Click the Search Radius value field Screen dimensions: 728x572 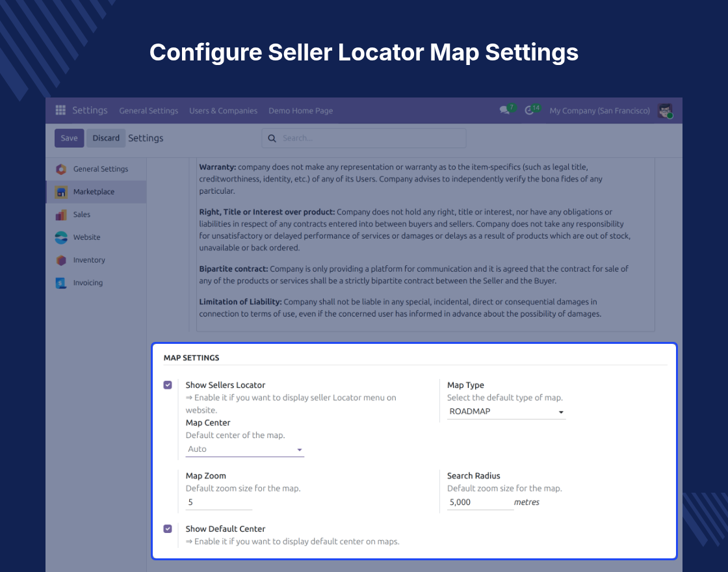pyautogui.click(x=480, y=502)
